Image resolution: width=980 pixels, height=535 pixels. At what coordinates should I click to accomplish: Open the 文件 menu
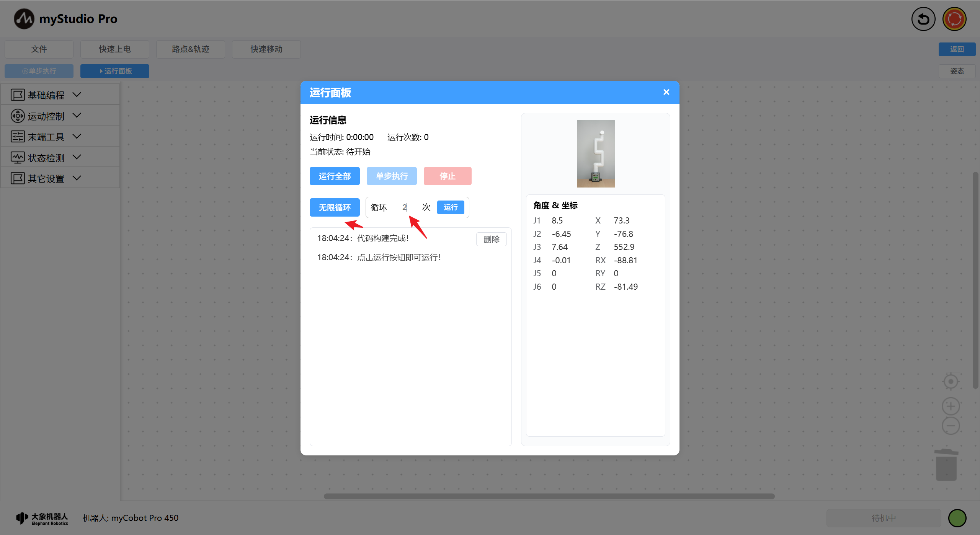[39, 49]
